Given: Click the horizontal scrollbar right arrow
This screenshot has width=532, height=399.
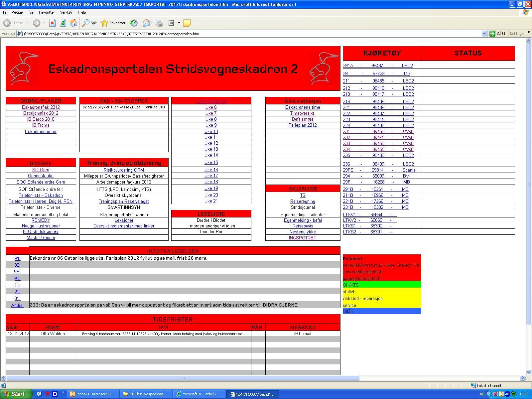Looking at the screenshot, I should pos(523,378).
